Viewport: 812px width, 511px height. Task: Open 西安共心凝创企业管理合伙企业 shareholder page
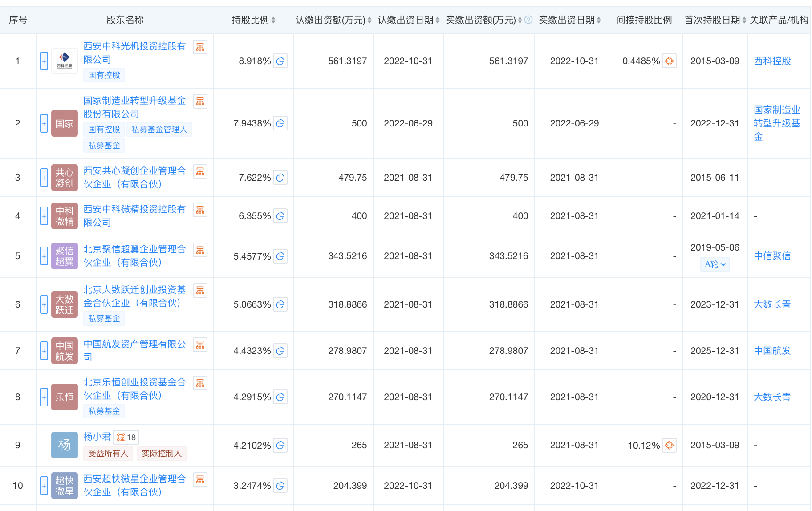[134, 178]
